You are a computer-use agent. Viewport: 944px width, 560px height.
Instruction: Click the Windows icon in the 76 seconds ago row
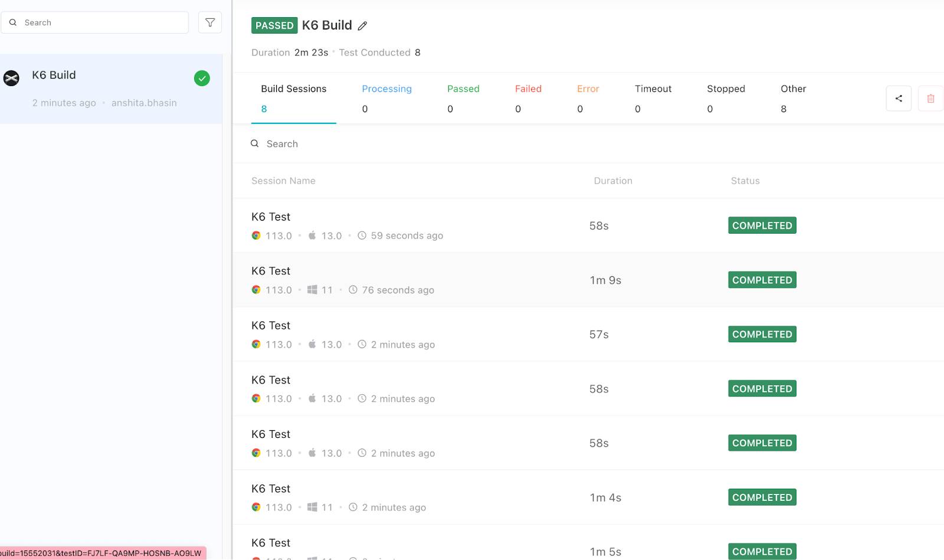click(312, 290)
